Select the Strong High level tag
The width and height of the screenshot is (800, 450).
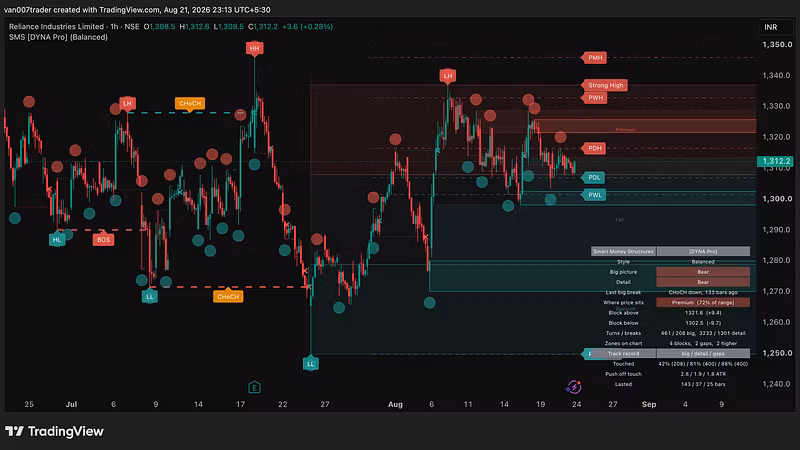(x=605, y=85)
